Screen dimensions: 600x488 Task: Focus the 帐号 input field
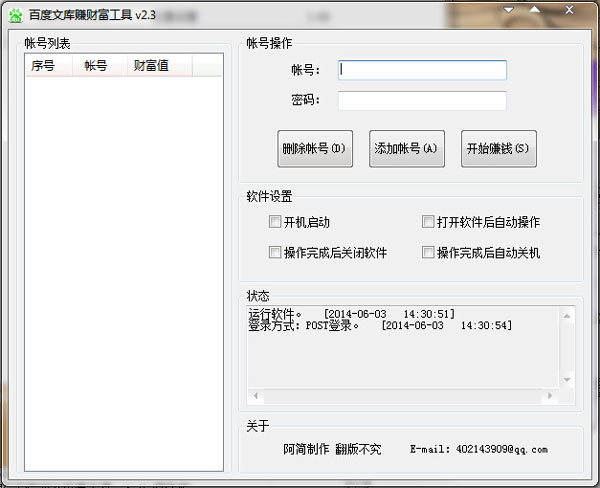422,70
